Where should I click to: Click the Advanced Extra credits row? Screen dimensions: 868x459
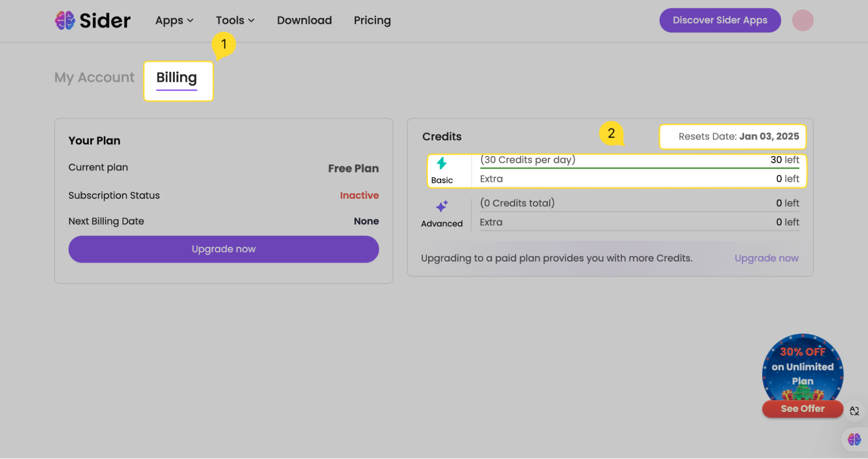click(x=639, y=222)
